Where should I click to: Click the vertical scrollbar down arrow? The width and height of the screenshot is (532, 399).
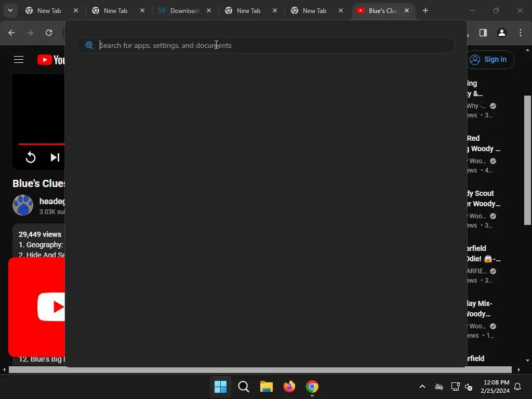tap(527, 361)
